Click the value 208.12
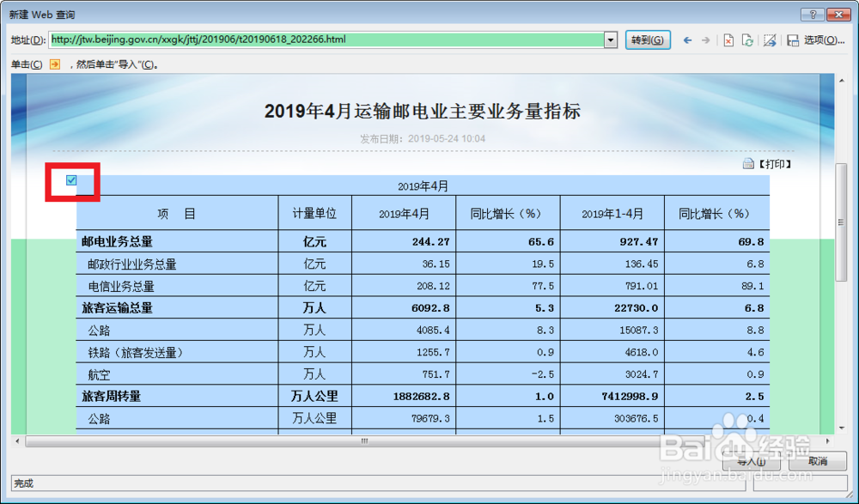Viewport: 859px width, 504px height. point(433,286)
